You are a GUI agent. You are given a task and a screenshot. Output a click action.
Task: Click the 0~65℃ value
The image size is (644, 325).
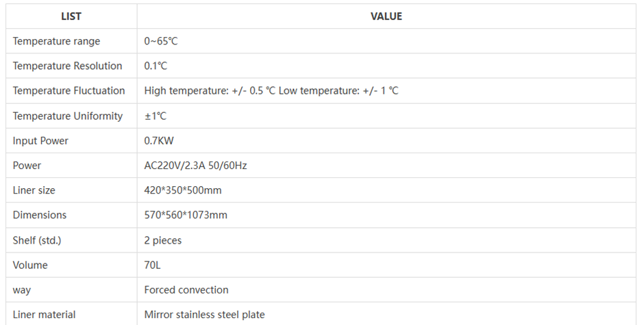click(161, 41)
